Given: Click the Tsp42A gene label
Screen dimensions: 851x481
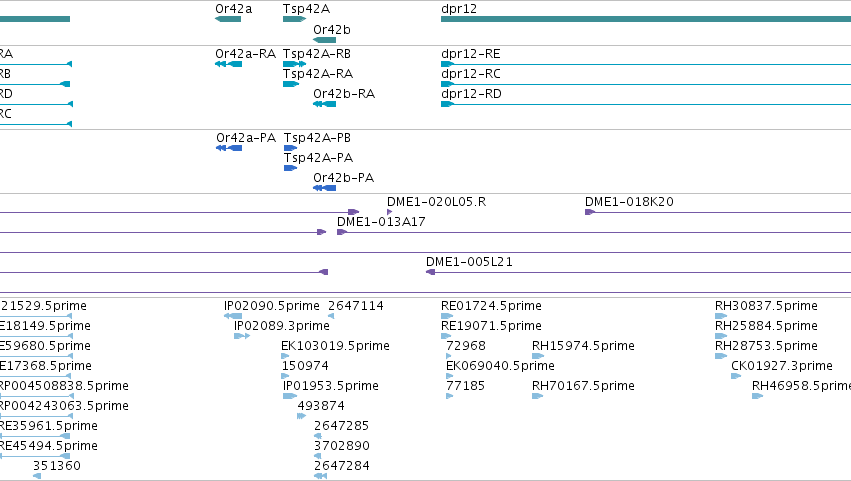Looking at the screenshot, I should click(306, 9).
